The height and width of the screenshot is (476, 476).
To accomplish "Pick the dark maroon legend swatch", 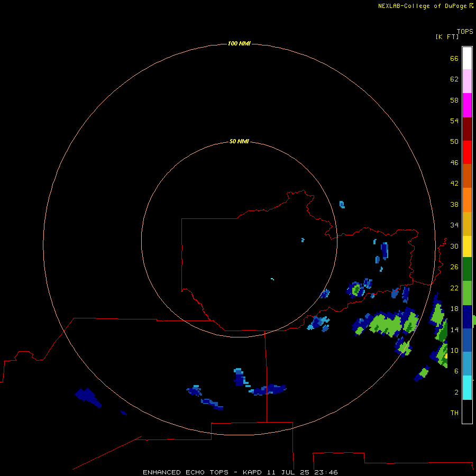I will [467, 129].
